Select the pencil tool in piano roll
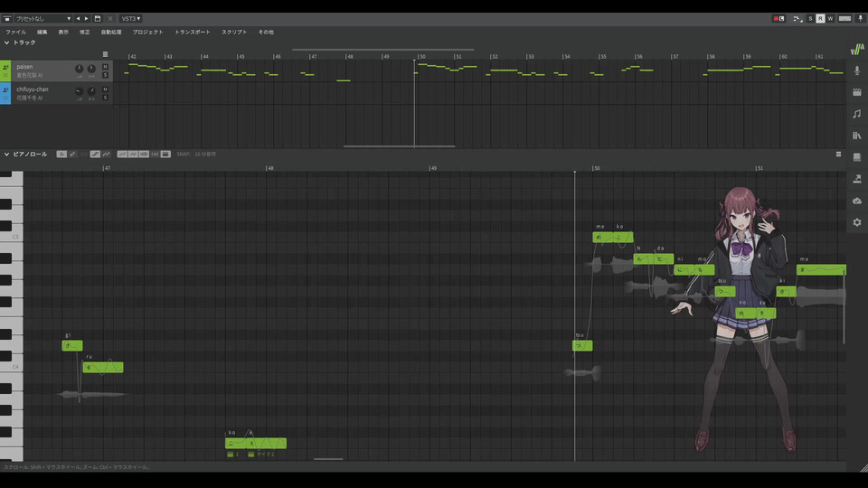This screenshot has height=488, width=868. pos(72,155)
